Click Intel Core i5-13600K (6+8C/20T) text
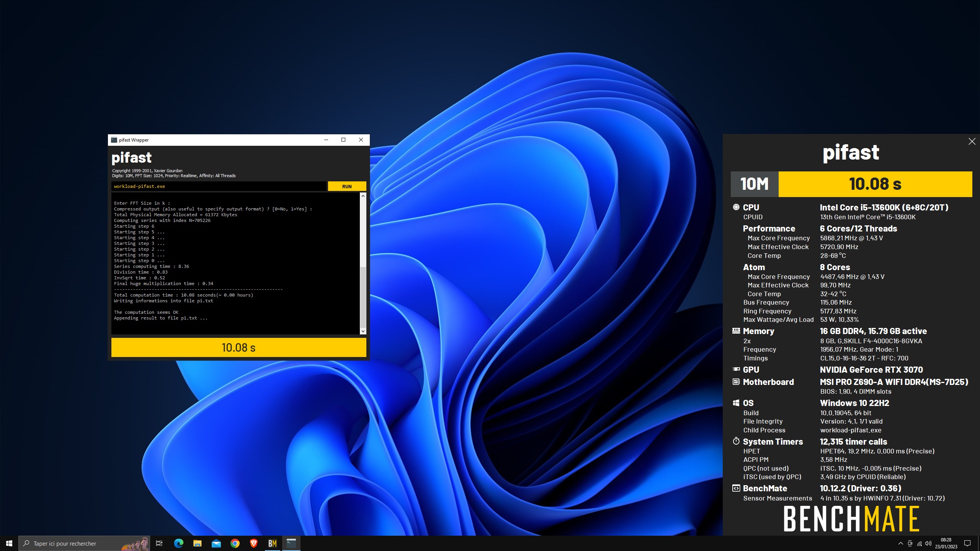 tap(884, 207)
